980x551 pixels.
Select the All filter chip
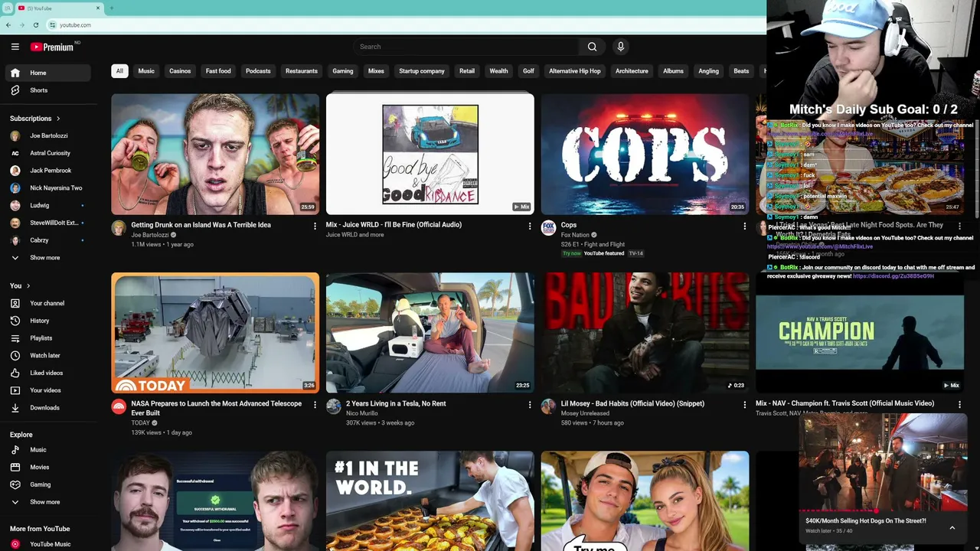point(119,71)
